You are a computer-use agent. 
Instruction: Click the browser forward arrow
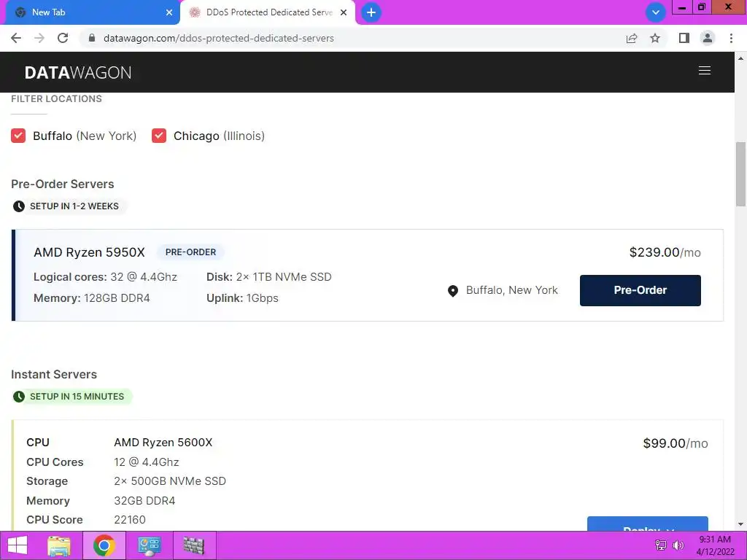point(39,38)
